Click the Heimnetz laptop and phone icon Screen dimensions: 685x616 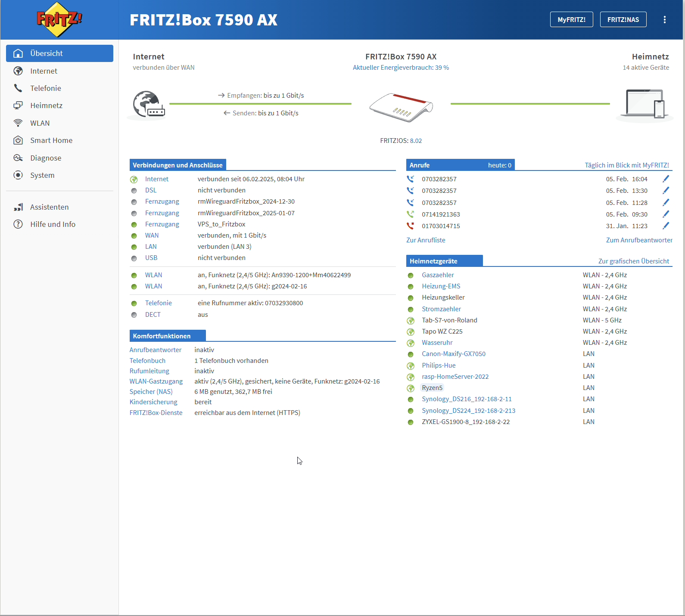645,104
